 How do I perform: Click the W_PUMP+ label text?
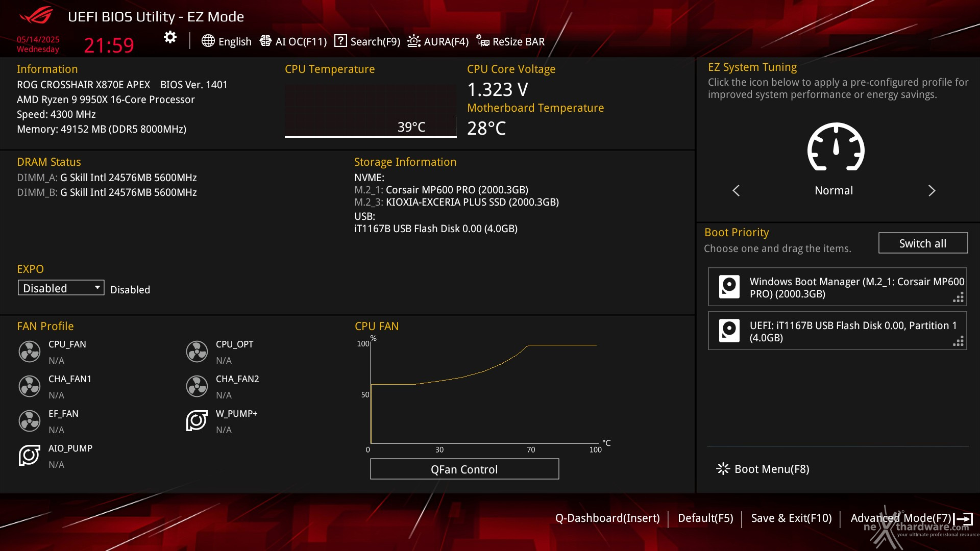[236, 414]
